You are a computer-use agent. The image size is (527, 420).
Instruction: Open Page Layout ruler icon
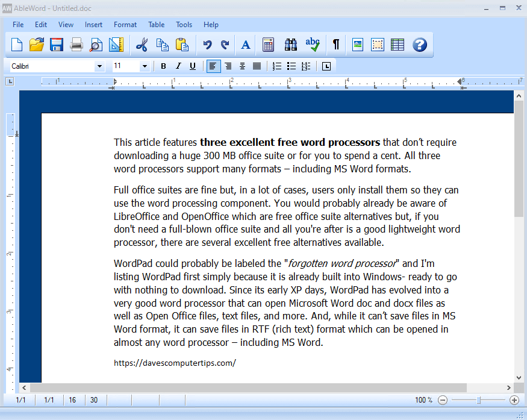pyautogui.click(x=116, y=45)
